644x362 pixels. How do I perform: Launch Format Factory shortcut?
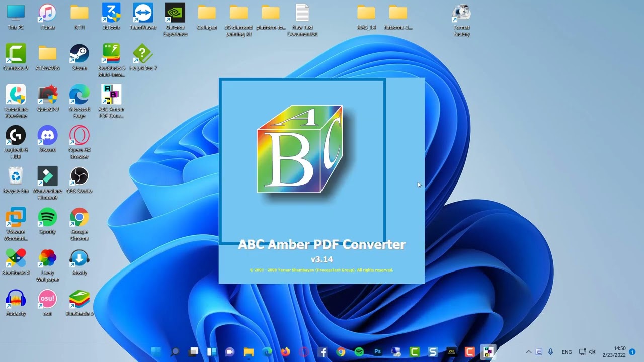coord(462,20)
